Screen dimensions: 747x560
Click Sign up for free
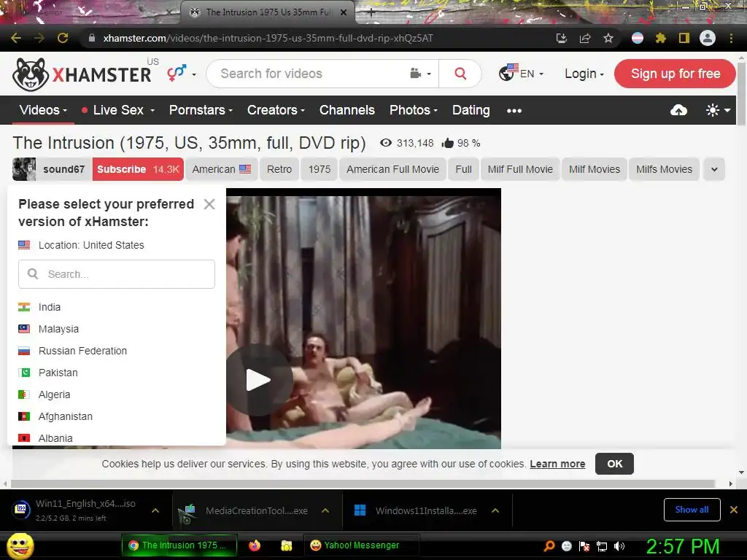(x=675, y=74)
